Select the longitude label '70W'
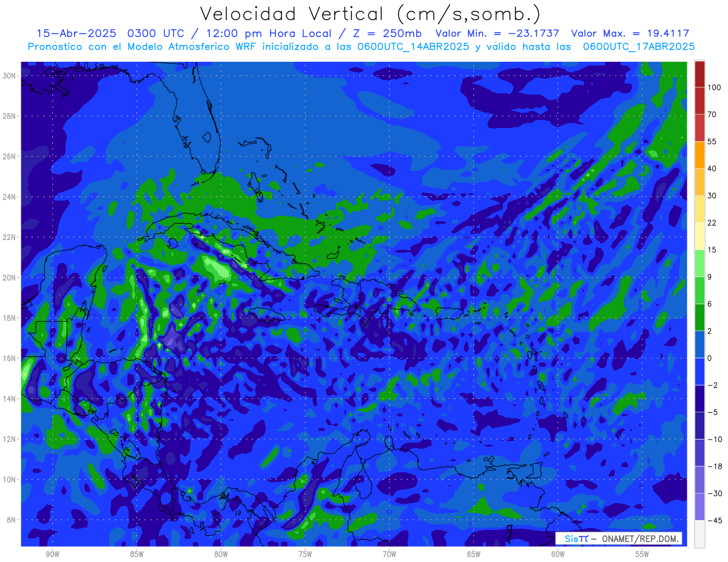This screenshot has height=562, width=728. (x=389, y=554)
